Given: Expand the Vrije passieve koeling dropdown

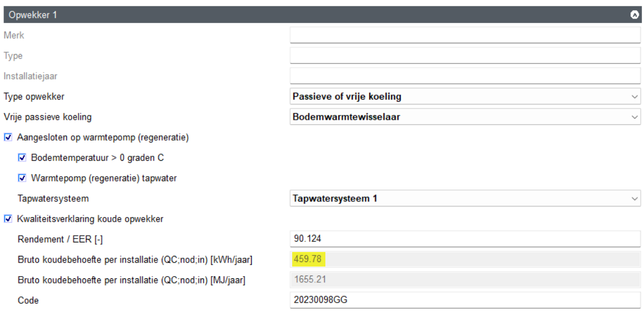Looking at the screenshot, I should tap(465, 117).
